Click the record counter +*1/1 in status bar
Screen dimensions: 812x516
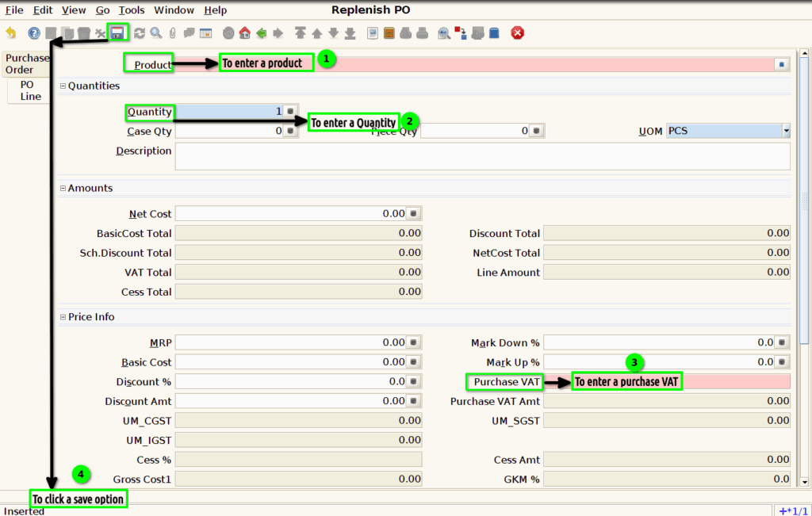coord(793,510)
